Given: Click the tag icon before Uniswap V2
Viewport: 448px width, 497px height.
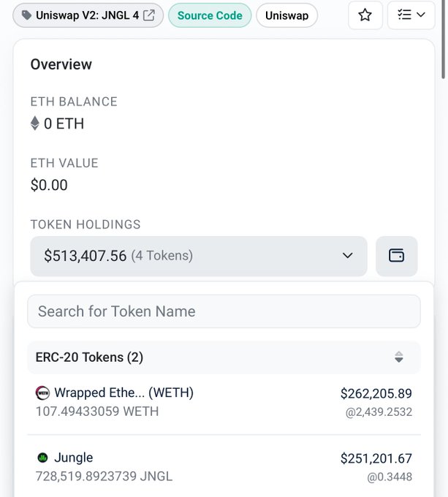Looking at the screenshot, I should coord(26,15).
